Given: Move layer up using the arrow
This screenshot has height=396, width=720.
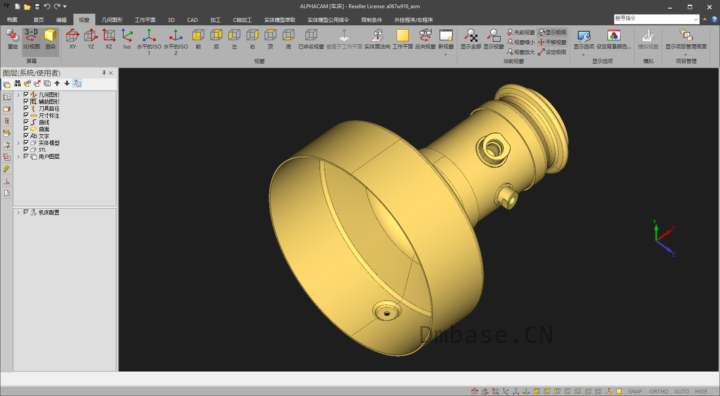Looking at the screenshot, I should [57, 83].
